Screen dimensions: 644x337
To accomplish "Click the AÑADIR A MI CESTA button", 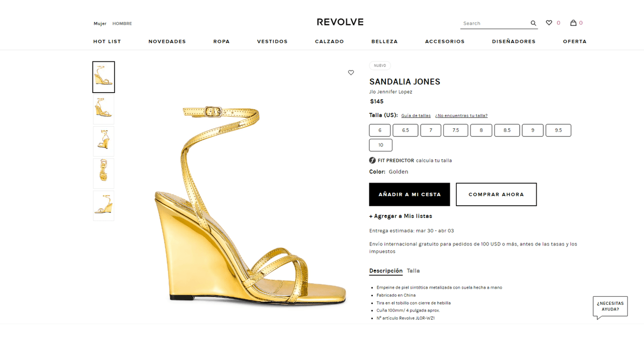I will click(x=409, y=194).
